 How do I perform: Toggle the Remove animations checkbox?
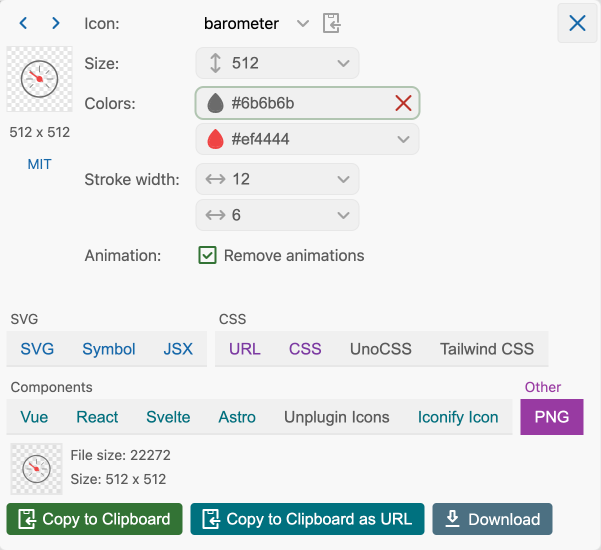208,255
